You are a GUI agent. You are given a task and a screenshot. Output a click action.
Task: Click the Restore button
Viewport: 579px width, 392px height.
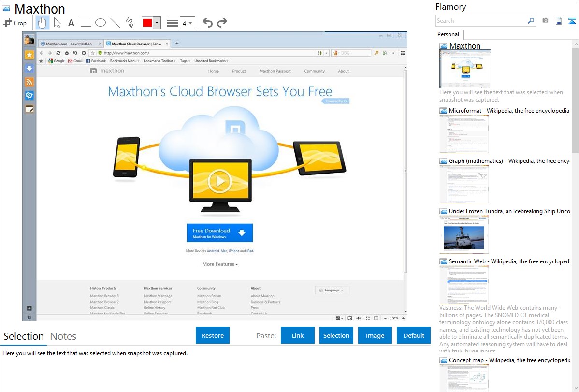[213, 335]
